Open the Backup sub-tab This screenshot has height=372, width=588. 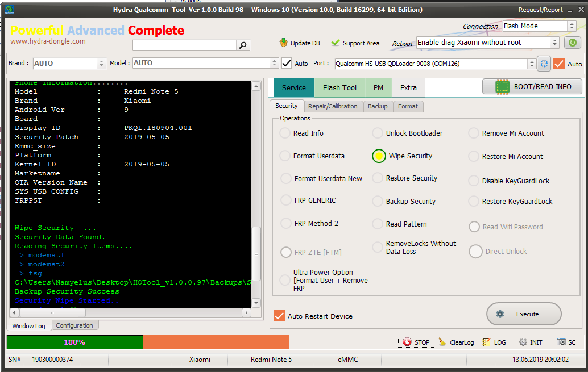(378, 106)
